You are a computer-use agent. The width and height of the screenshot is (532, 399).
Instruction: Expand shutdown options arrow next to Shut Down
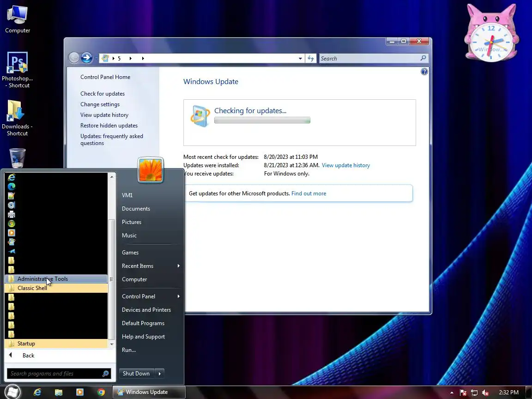click(x=159, y=374)
